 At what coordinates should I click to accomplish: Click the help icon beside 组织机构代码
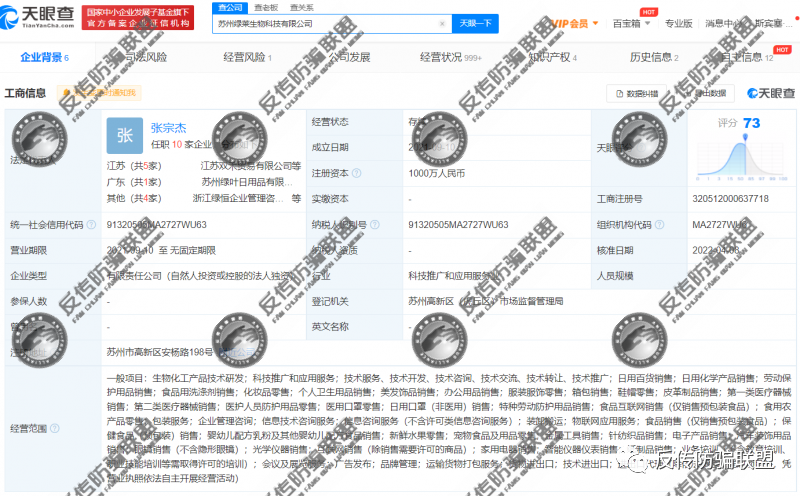click(x=659, y=225)
